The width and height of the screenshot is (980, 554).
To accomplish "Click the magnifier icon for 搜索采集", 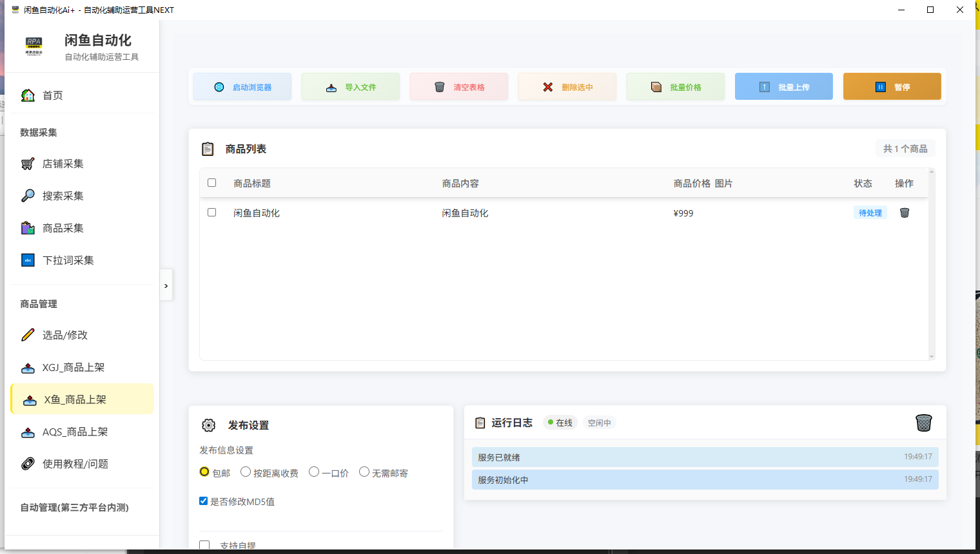I will [x=28, y=196].
